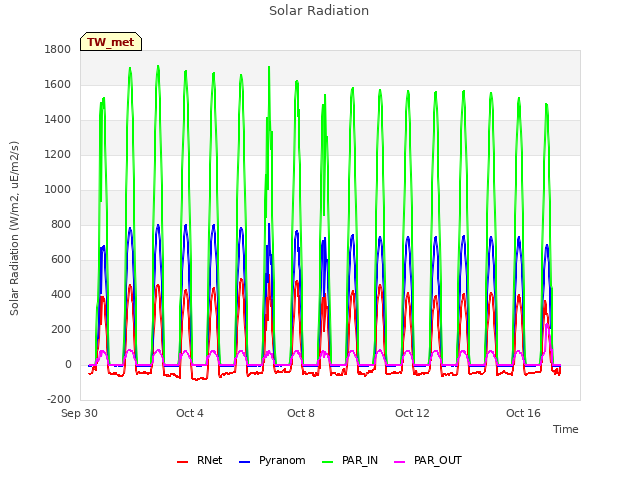Viewport: 640px width, 480px height.
Task: Click the green PAR_IN legend color marker
Action: coord(327,462)
